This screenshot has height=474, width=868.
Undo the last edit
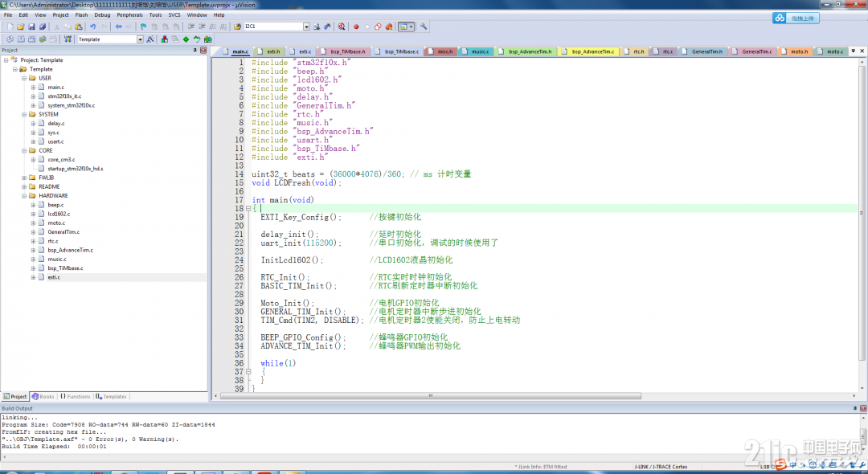coord(93,27)
